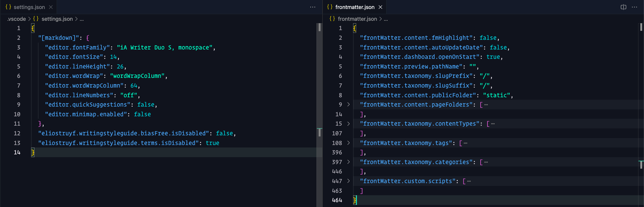Expand the frontMatter.custom.scripts fold arrow
This screenshot has height=207, width=644.
coord(348,181)
